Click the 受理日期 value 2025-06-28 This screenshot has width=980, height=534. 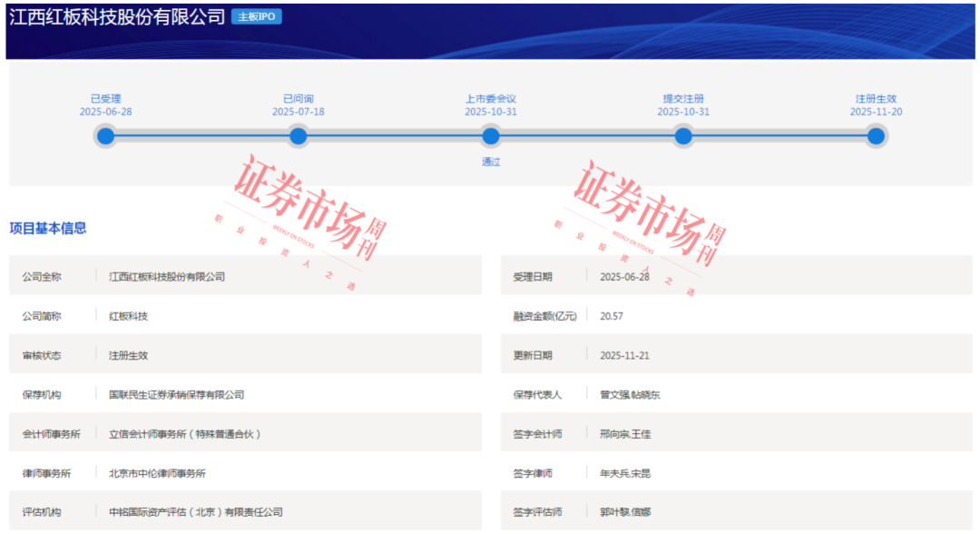pyautogui.click(x=622, y=277)
